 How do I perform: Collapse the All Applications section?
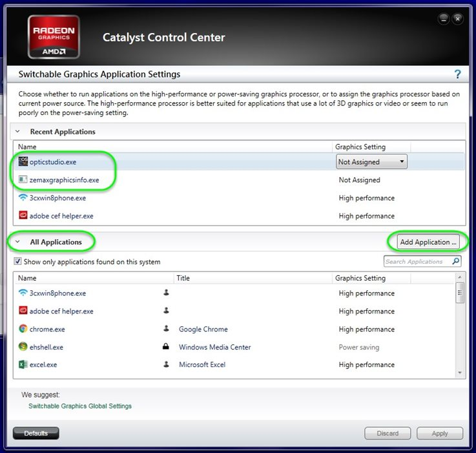tap(17, 242)
